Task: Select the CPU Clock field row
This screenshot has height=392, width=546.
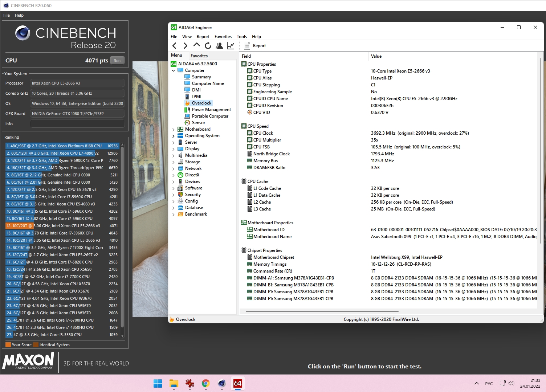Action: click(388, 133)
